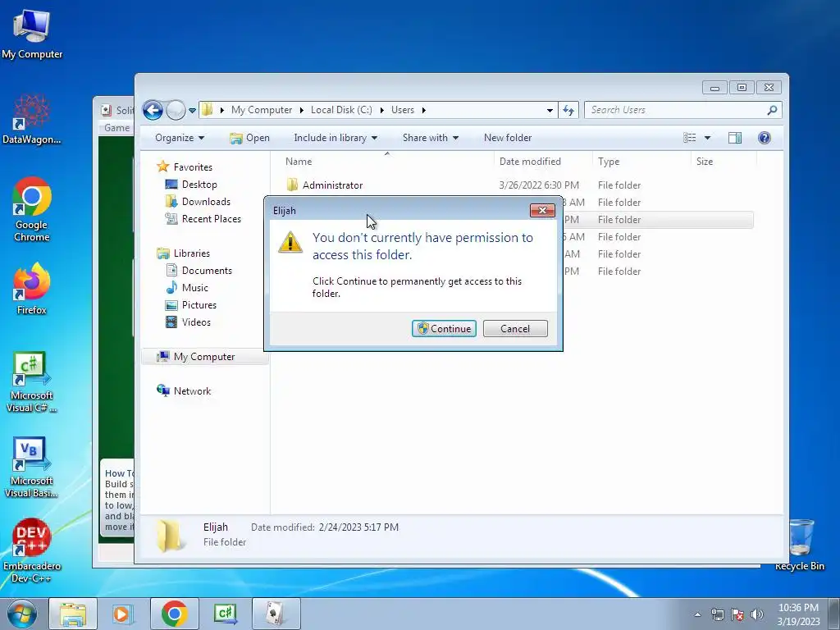Click the Explorer forward arrow button
This screenshot has width=840, height=630.
pyautogui.click(x=176, y=111)
